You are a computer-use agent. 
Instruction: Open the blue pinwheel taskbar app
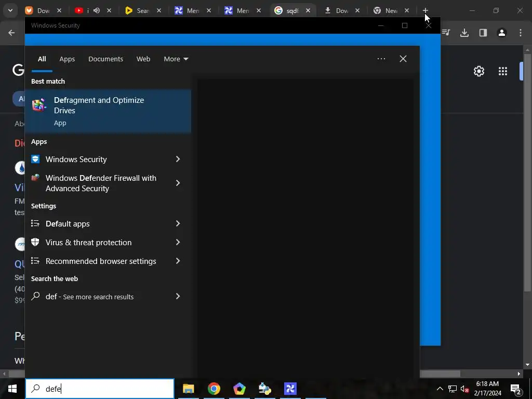pos(290,389)
